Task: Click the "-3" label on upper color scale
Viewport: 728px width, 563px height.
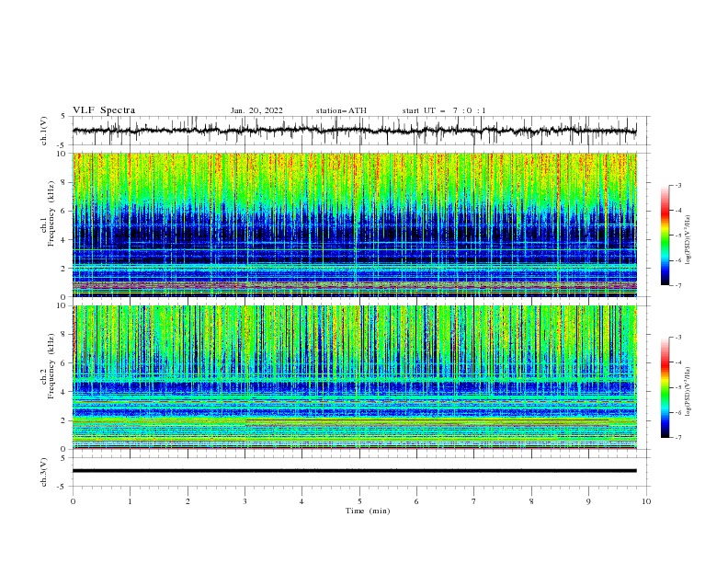Action: [677, 185]
